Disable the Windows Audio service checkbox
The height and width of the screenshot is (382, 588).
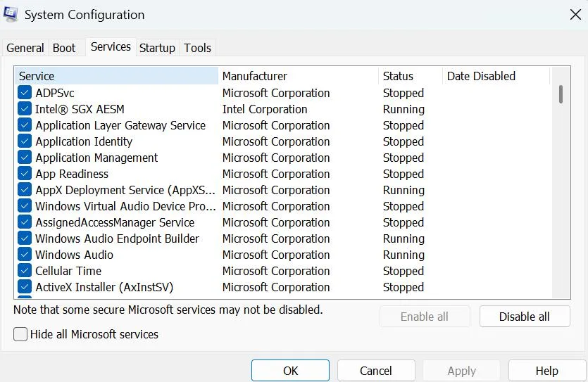pos(25,255)
